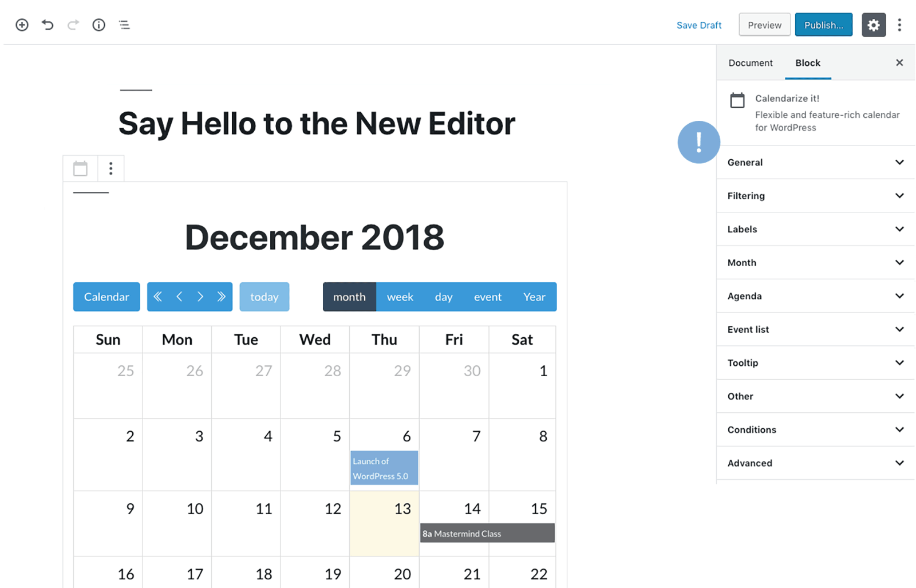Close the settings sidebar with X
916x588 pixels.
[899, 63]
